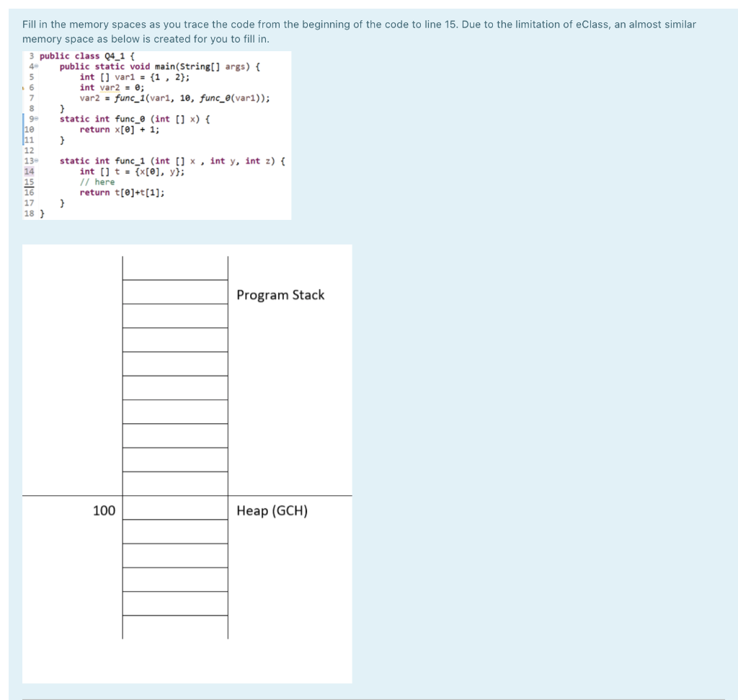The width and height of the screenshot is (738, 700).
Task: Click the Program Stack label
Action: pos(280,295)
